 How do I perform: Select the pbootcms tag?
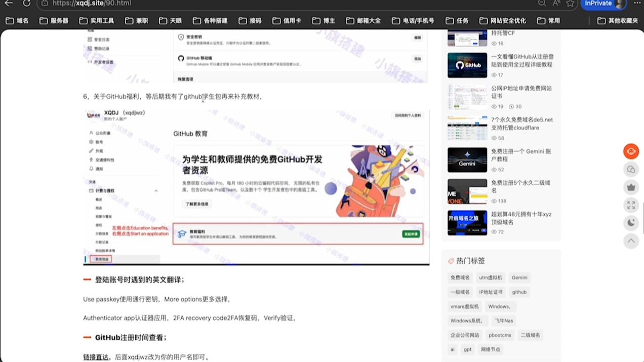(x=500, y=335)
